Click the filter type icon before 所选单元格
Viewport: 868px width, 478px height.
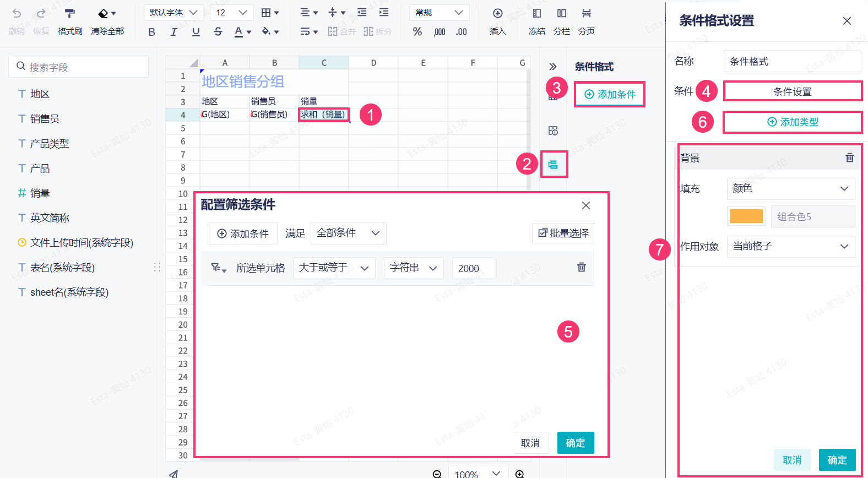point(219,268)
